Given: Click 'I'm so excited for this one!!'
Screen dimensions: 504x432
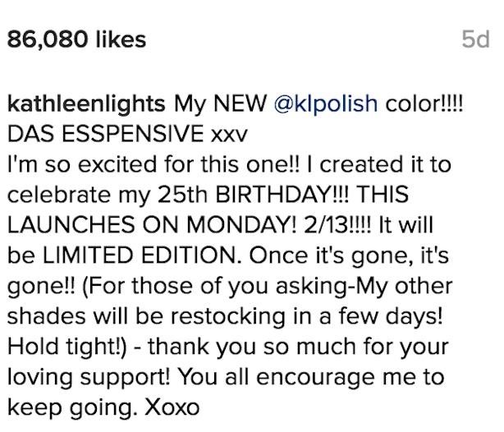Looking at the screenshot, I should click(153, 164).
